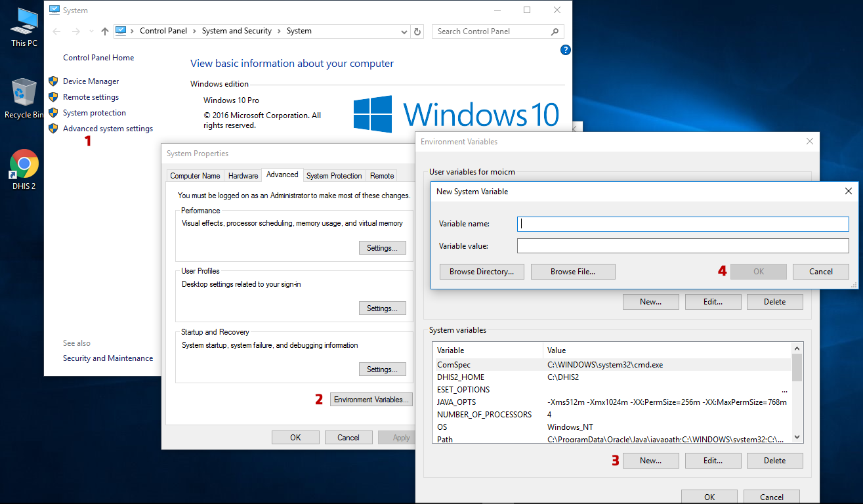Click Delete under User variables
This screenshot has width=863, height=504.
(775, 302)
